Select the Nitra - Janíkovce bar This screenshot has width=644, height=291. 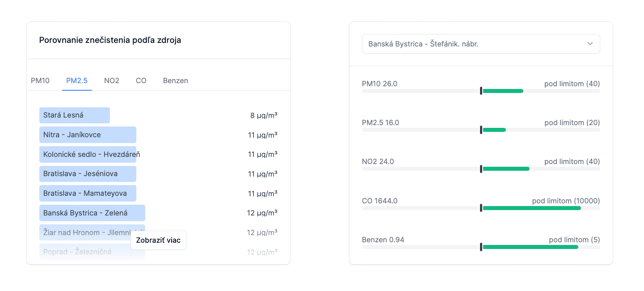point(88,135)
